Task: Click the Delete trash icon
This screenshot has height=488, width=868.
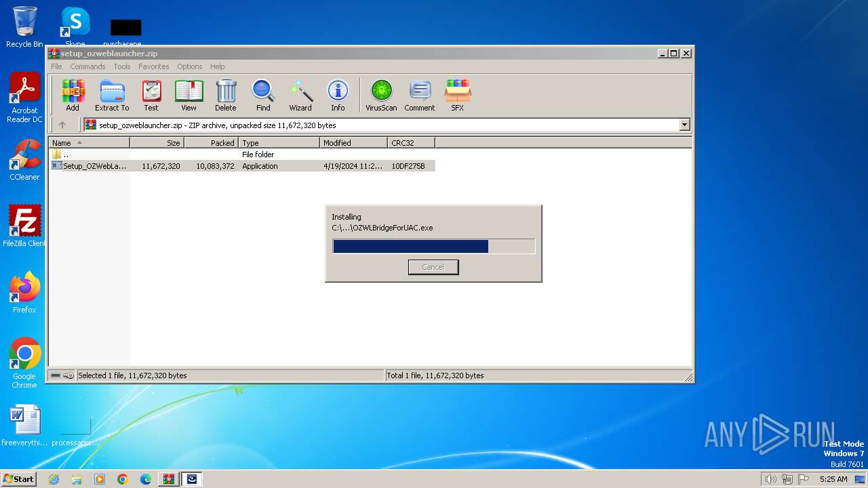Action: click(x=226, y=96)
